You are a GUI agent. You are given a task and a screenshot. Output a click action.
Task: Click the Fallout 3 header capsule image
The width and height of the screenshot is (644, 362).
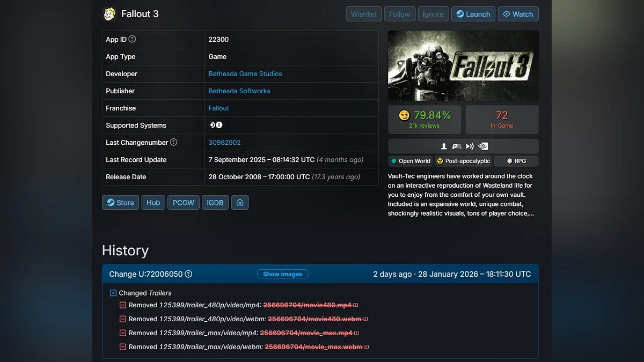pos(463,65)
